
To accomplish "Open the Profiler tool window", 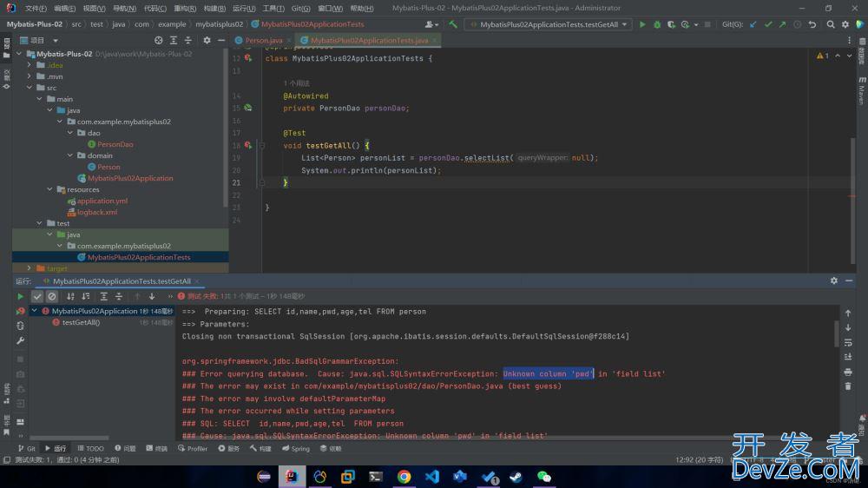I will tap(192, 449).
